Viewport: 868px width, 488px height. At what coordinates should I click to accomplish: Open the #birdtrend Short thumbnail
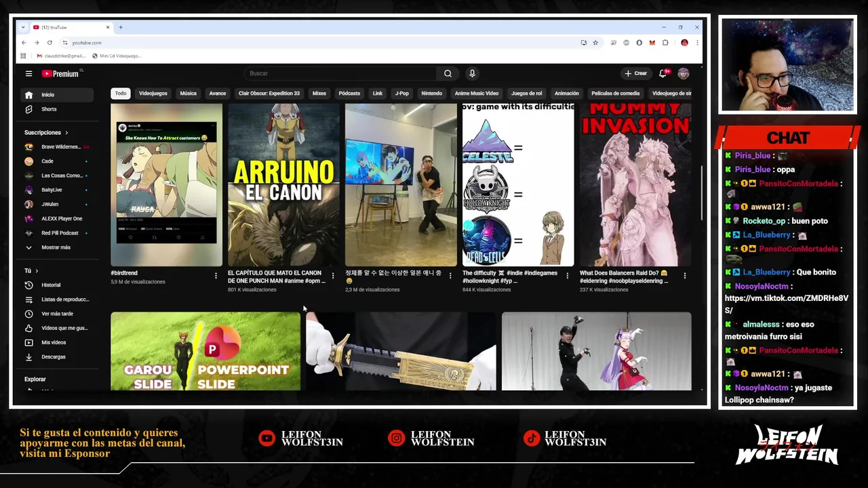(x=166, y=185)
